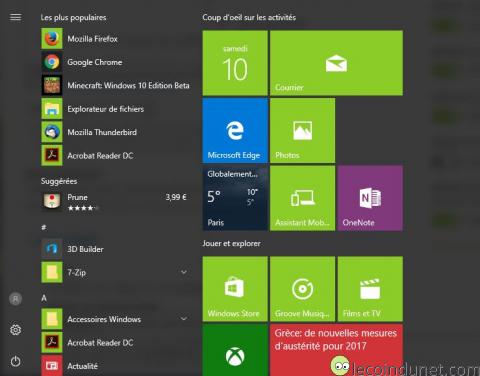Open Settings gear icon
480x376 pixels.
click(15, 330)
